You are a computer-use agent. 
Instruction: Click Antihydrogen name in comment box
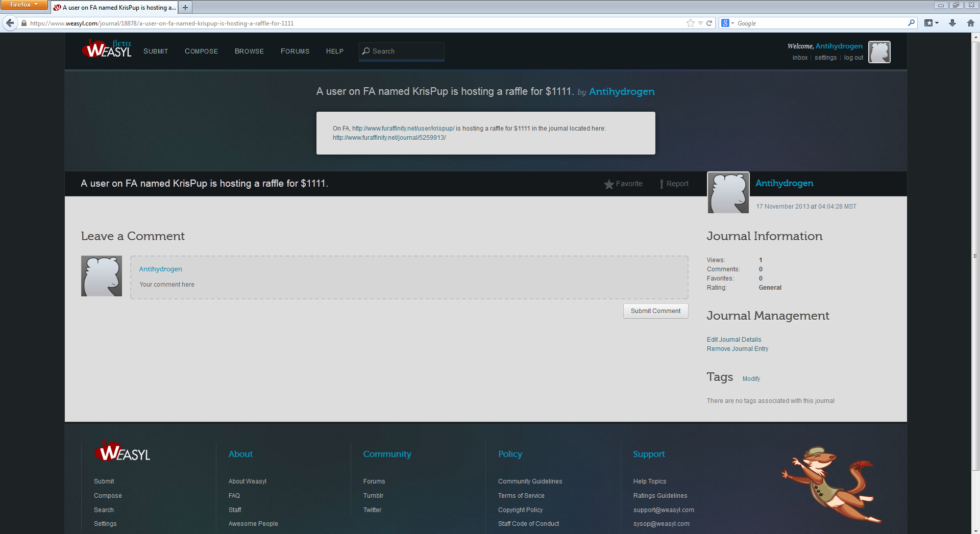coord(160,269)
